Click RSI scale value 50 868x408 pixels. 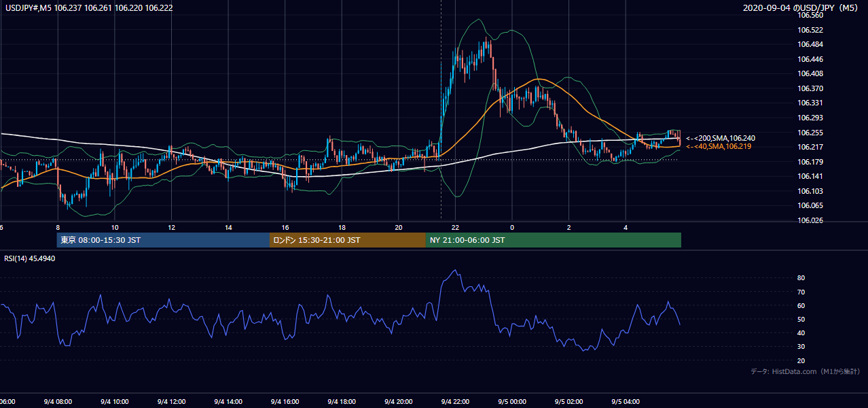pyautogui.click(x=801, y=319)
